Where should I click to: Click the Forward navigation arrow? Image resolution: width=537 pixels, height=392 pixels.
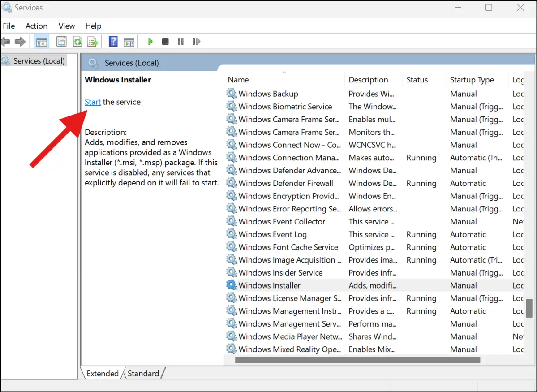(20, 41)
